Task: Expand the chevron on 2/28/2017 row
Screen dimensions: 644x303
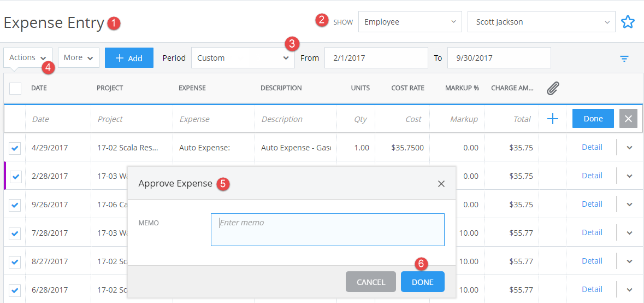Action: tap(630, 176)
